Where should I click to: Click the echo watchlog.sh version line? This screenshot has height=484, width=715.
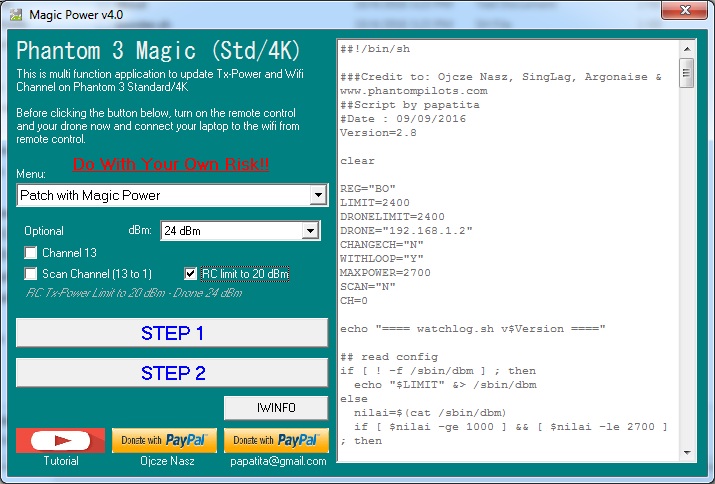point(473,329)
